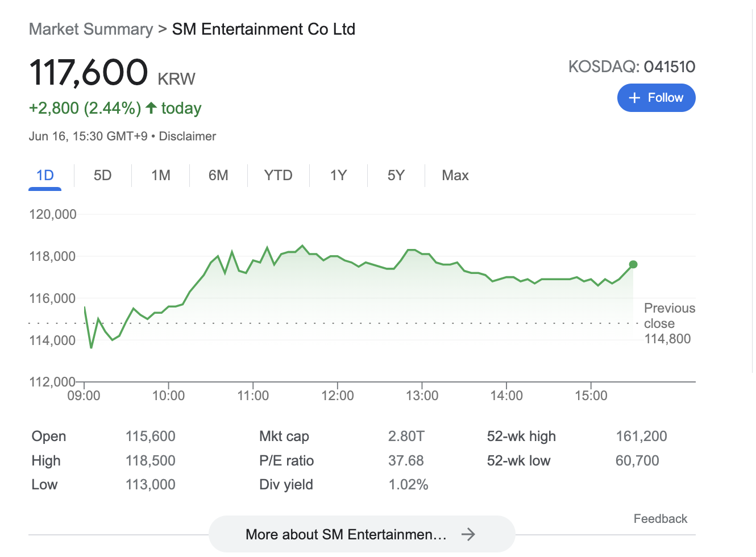Viewport: 756px width, 557px height.
Task: Click the 114,000 price axis label
Action: coord(52,340)
